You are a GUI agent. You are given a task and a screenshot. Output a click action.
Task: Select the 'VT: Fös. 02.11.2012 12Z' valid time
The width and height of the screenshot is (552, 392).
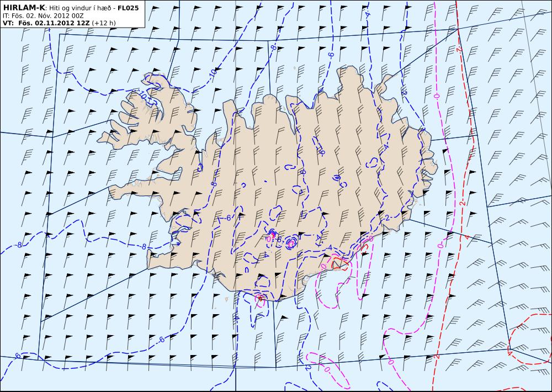click(x=46, y=23)
